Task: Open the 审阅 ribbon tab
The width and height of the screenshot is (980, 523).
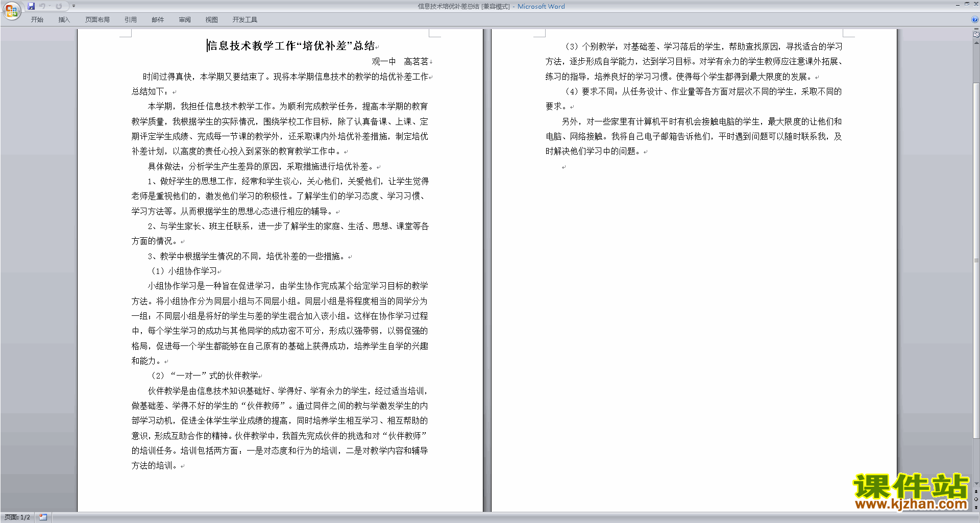Action: (185, 19)
